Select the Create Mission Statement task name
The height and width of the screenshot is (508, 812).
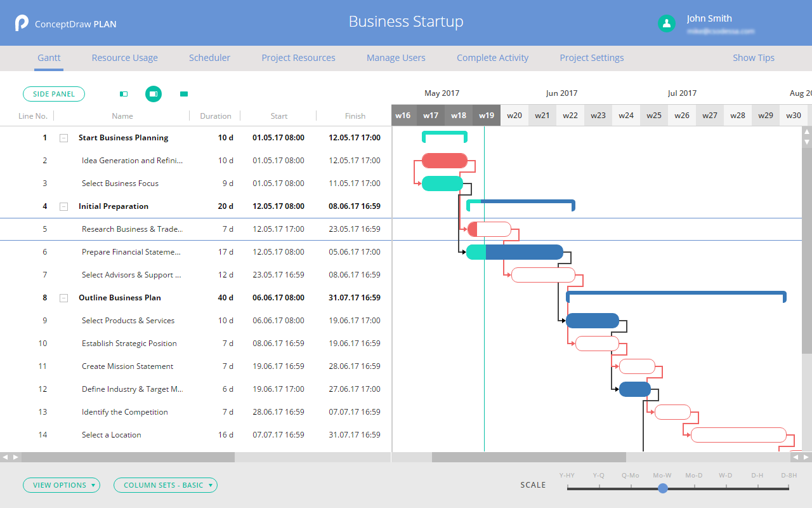128,366
